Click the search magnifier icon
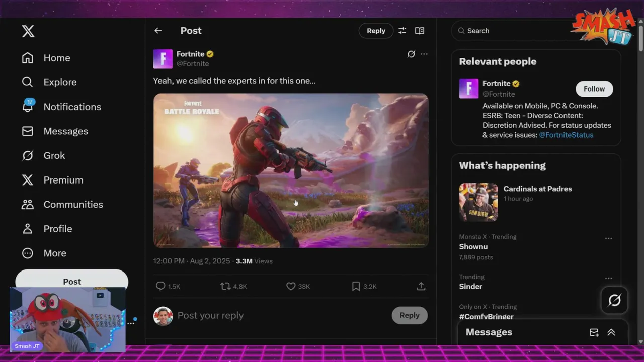644x362 pixels. (461, 31)
